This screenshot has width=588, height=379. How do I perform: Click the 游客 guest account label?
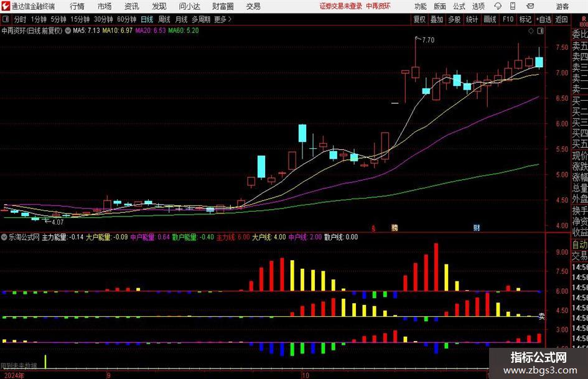pyautogui.click(x=562, y=6)
